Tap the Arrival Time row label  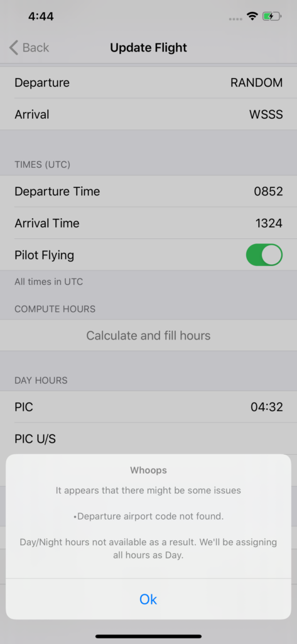click(47, 223)
